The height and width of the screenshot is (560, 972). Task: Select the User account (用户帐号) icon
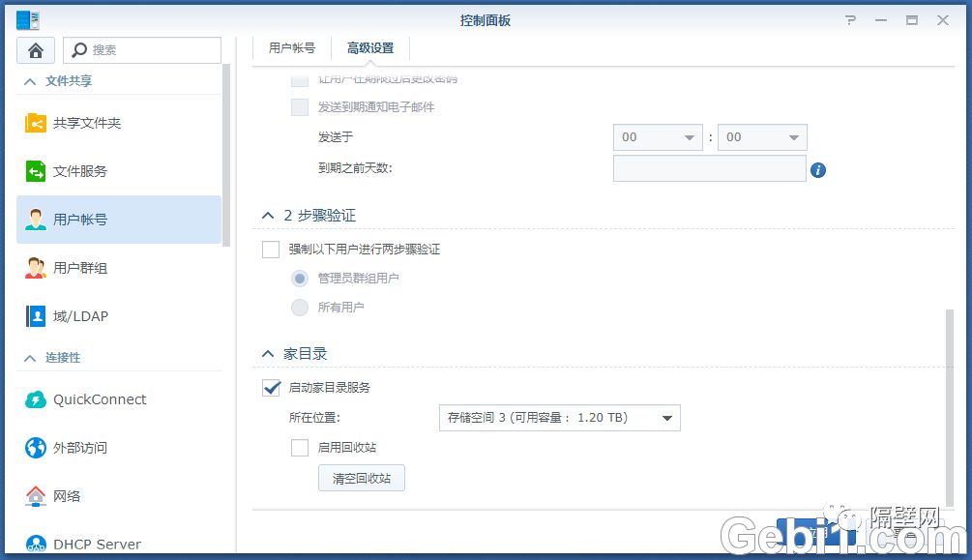pos(36,220)
